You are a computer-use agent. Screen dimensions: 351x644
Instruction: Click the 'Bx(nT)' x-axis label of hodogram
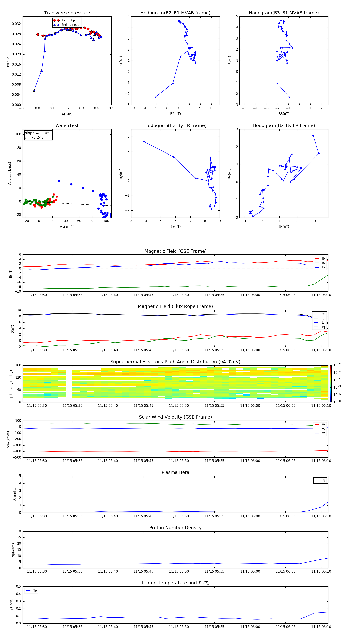(x=284, y=227)
